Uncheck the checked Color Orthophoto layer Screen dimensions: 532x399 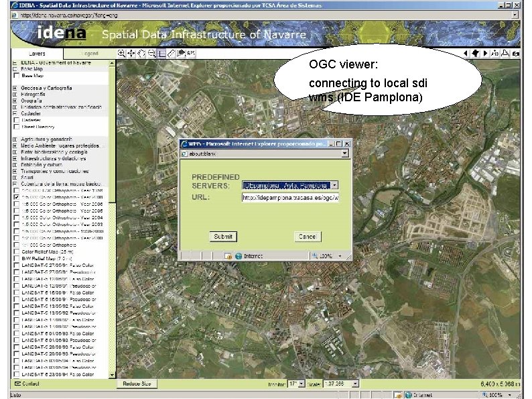16,197
